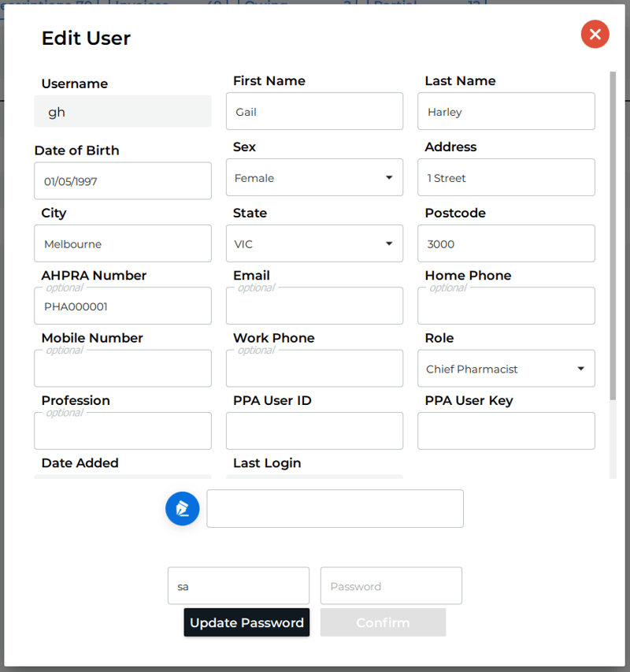
Task: Open the Role dropdown showing Chief Pharmacist
Action: click(506, 369)
